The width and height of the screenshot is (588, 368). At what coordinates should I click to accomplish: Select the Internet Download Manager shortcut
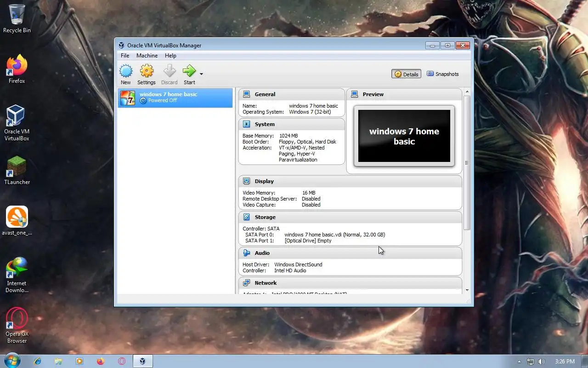[17, 275]
